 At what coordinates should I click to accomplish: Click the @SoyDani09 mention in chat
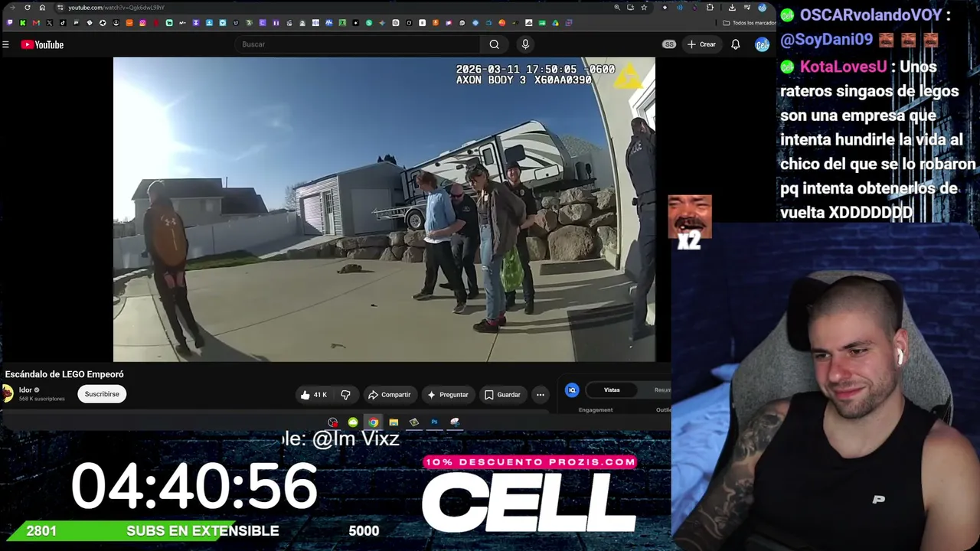pyautogui.click(x=826, y=40)
